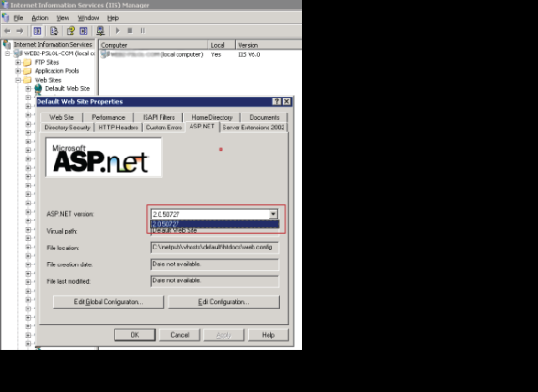The height and width of the screenshot is (392, 538).
Task: Click the Default Web Site globe icon
Action: [x=38, y=89]
